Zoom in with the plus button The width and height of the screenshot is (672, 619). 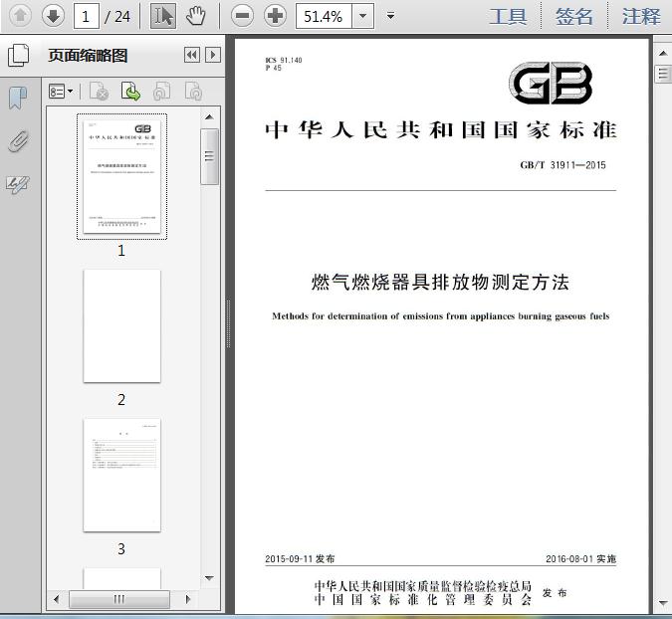tap(275, 16)
